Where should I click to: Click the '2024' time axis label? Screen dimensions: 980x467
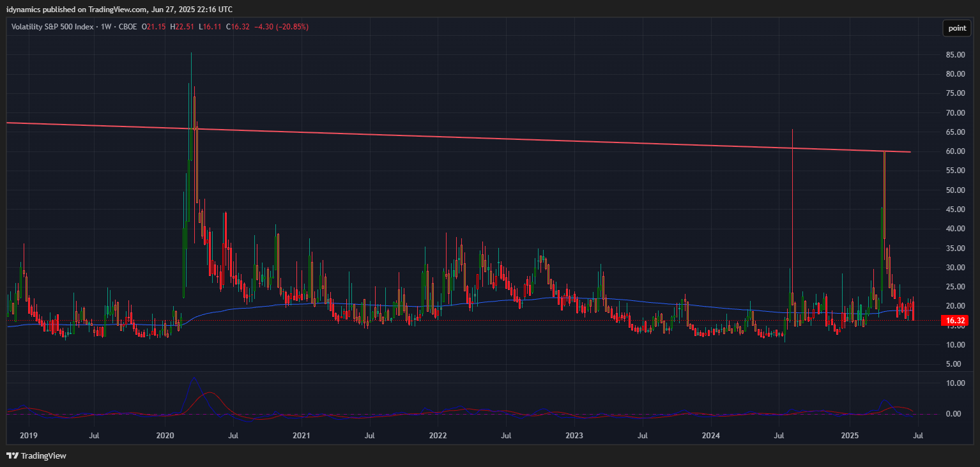tap(710, 436)
